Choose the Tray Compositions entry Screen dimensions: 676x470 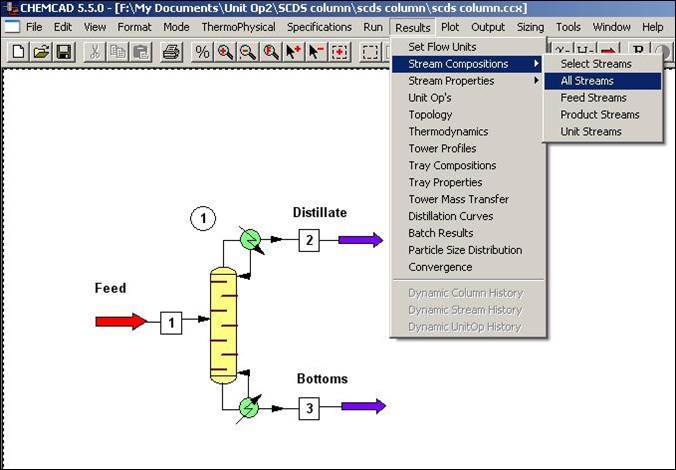[x=467, y=166]
